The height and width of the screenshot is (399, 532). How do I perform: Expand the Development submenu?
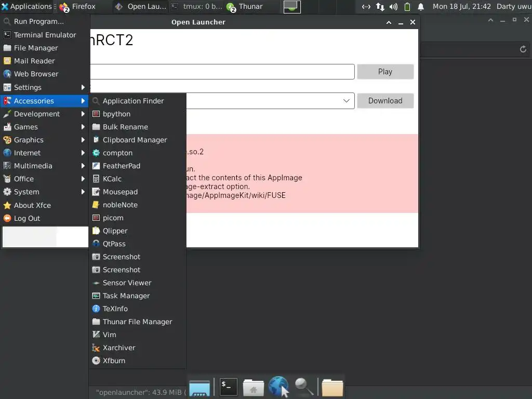point(45,114)
